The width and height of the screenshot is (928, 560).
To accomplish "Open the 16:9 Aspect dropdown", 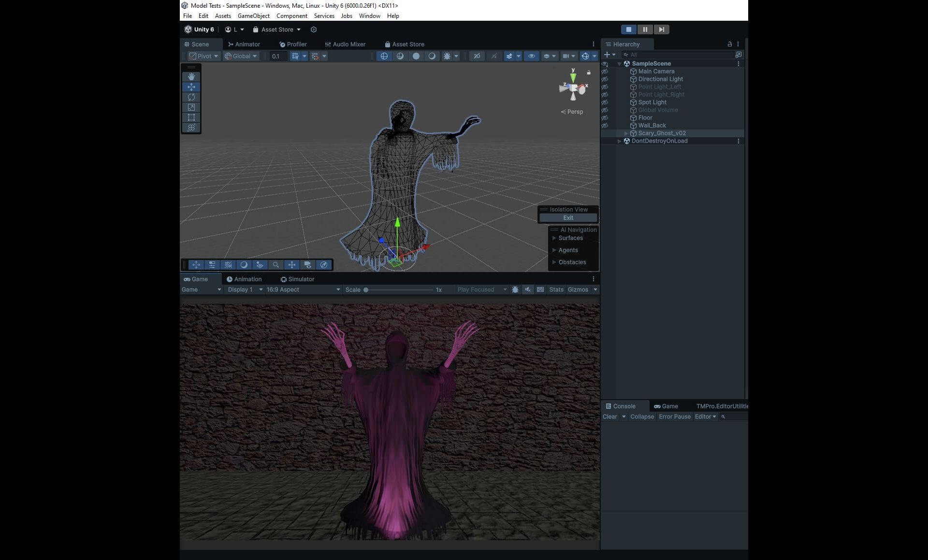I will [303, 289].
